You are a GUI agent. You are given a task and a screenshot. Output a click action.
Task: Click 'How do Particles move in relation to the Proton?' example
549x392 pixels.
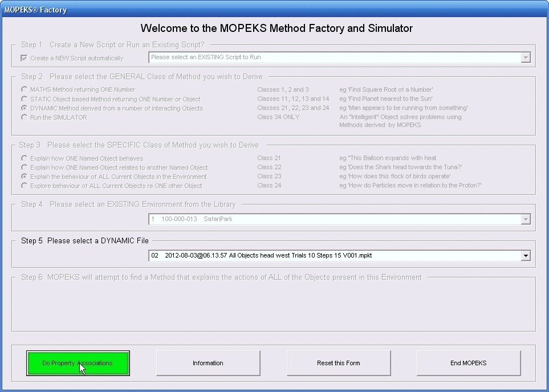(x=410, y=185)
